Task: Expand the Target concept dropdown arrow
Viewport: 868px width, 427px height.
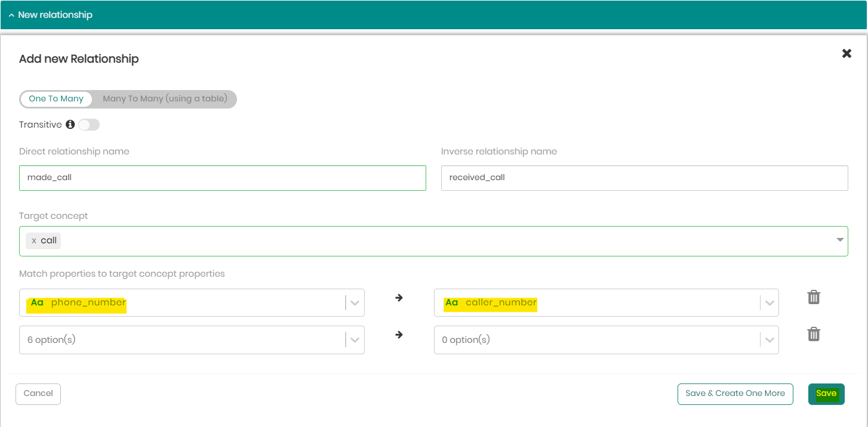Action: tap(840, 240)
